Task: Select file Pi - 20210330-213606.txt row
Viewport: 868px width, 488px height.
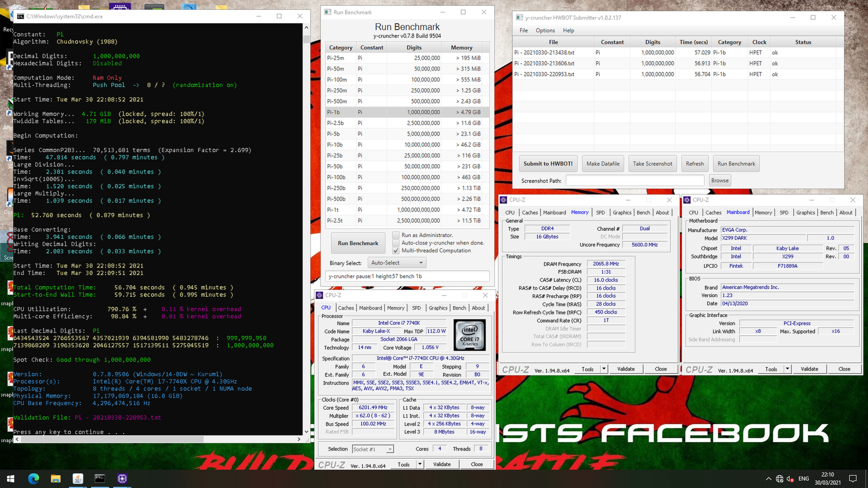Action: [678, 64]
